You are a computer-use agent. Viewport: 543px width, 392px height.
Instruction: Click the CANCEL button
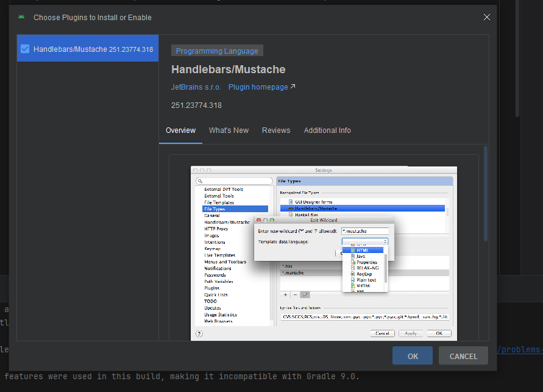(463, 355)
